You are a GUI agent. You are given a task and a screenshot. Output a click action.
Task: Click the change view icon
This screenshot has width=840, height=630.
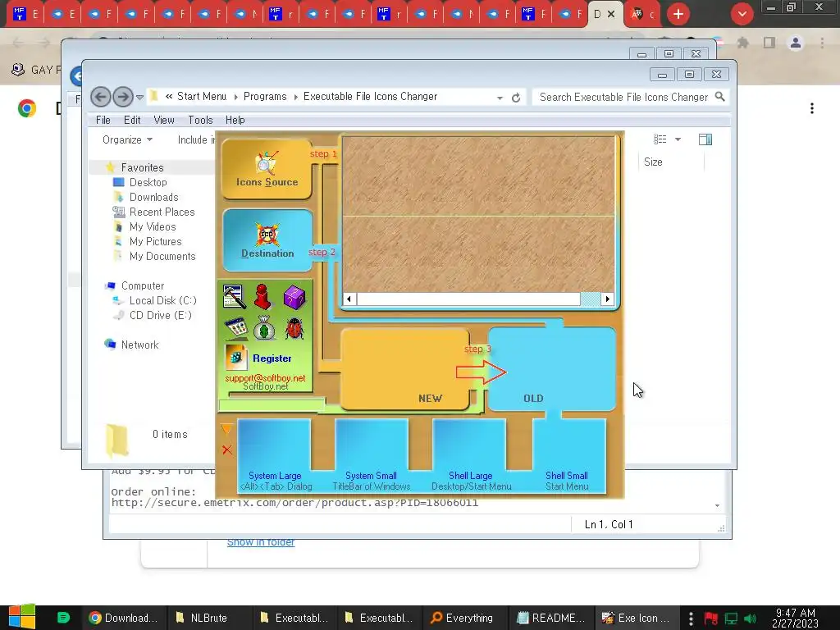tap(660, 139)
